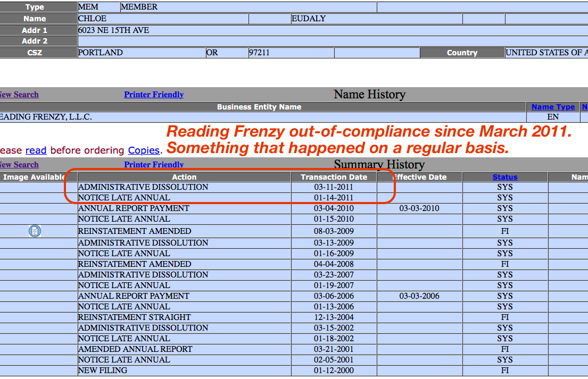588x379 pixels.
Task: Click Printer Friendly link beside Summary History
Action: point(154,165)
